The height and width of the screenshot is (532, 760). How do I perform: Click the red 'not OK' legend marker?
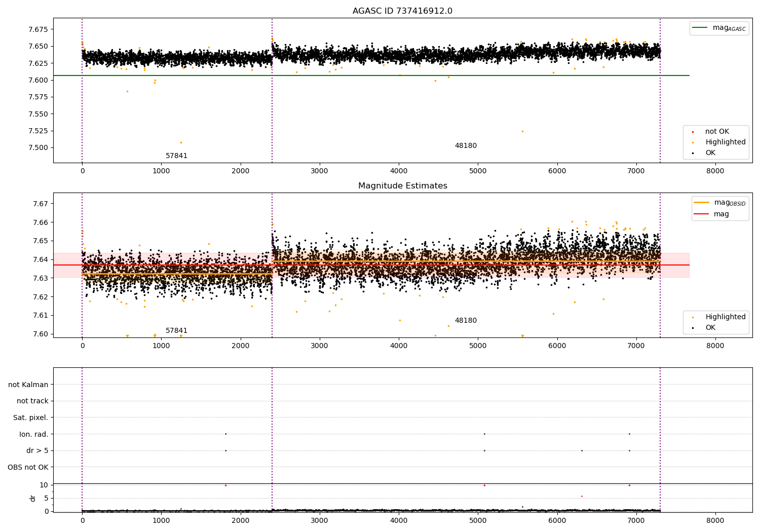[693, 132]
